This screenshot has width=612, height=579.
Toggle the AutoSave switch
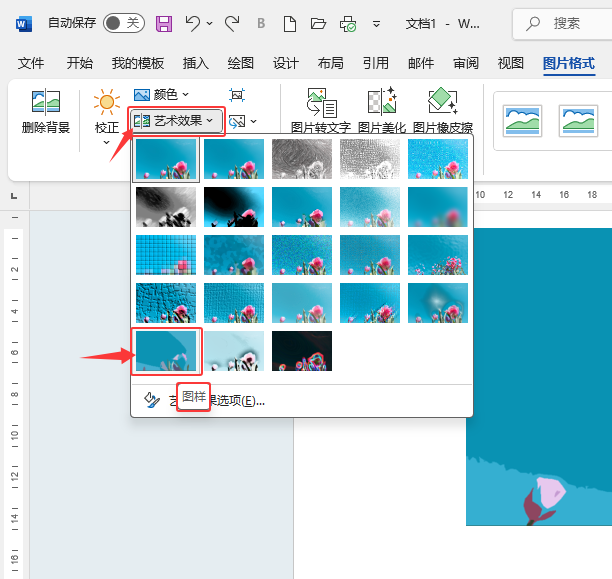124,23
